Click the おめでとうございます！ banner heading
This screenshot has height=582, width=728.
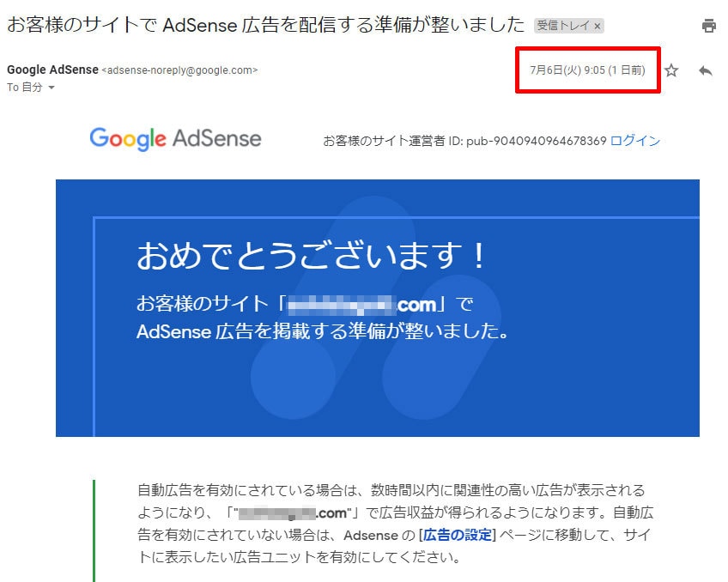point(311,256)
